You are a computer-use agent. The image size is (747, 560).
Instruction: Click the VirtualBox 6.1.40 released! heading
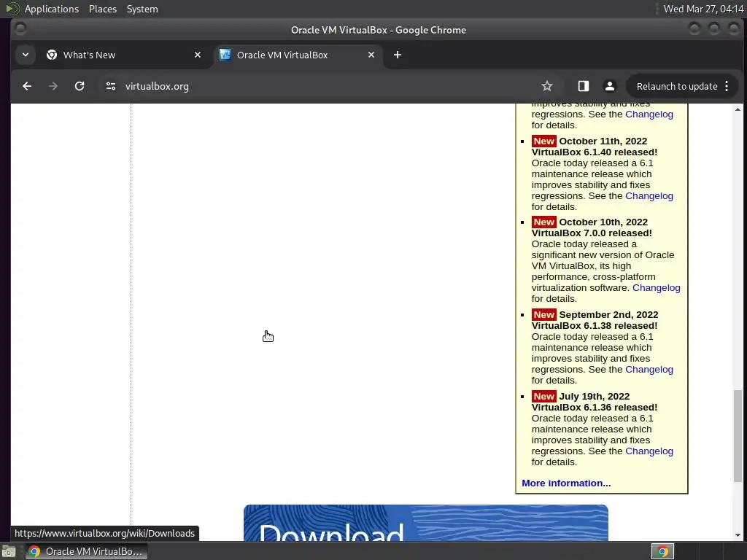point(594,152)
